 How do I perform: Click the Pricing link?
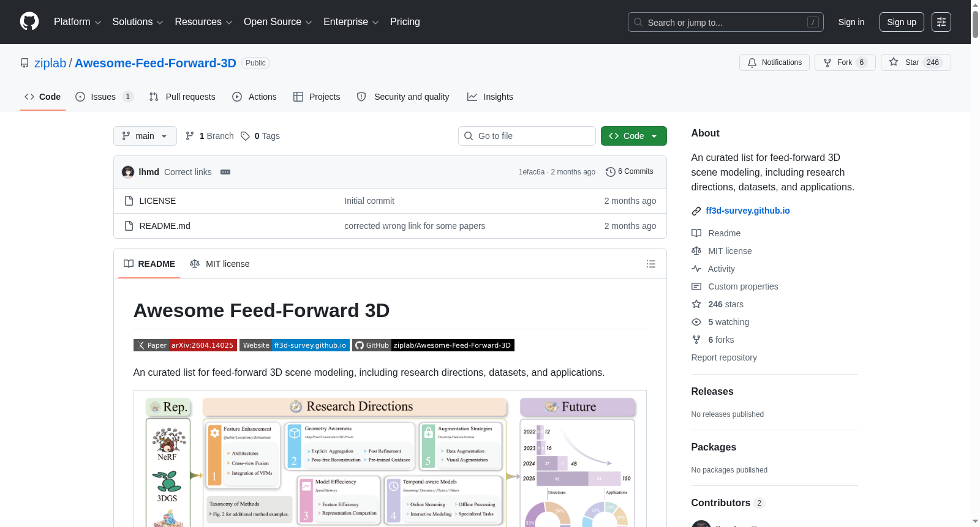405,22
